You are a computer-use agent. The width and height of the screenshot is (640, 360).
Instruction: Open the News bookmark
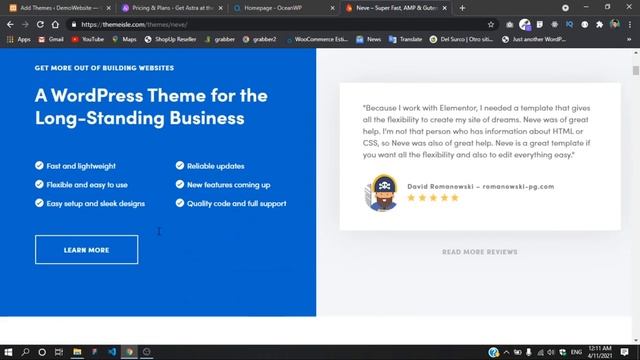click(x=369, y=39)
